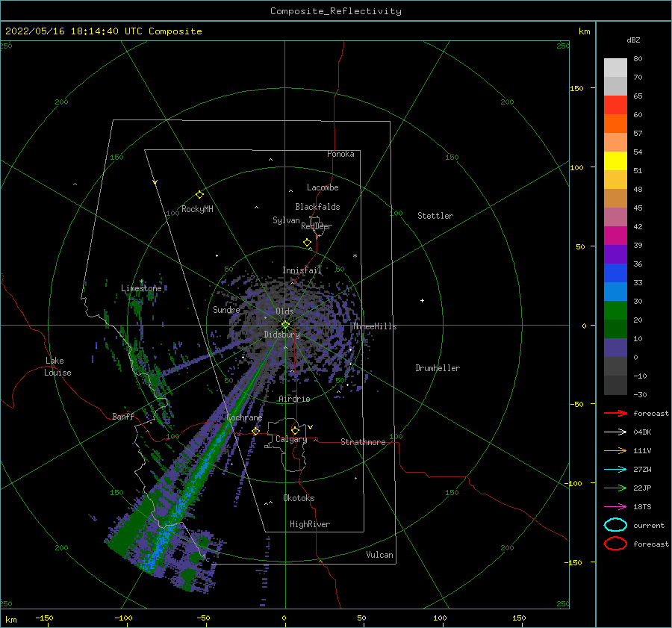
Task: Select the Ponoka label on the map
Action: [340, 154]
